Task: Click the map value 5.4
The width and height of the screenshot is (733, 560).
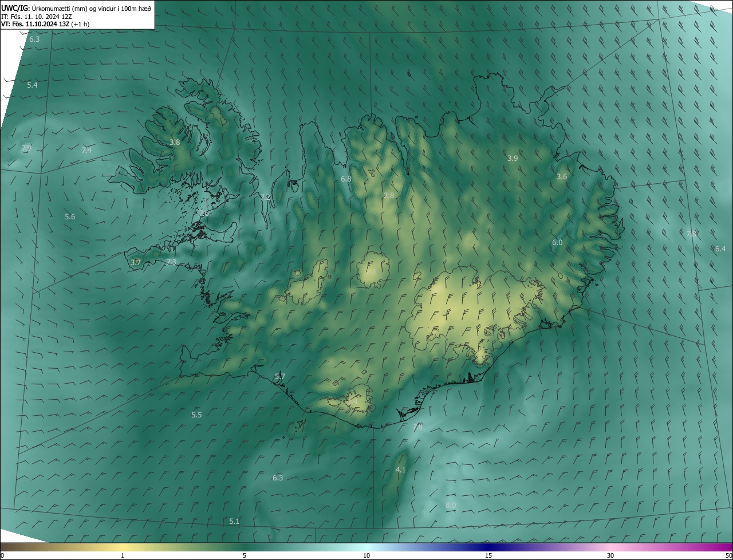Action: coord(32,85)
